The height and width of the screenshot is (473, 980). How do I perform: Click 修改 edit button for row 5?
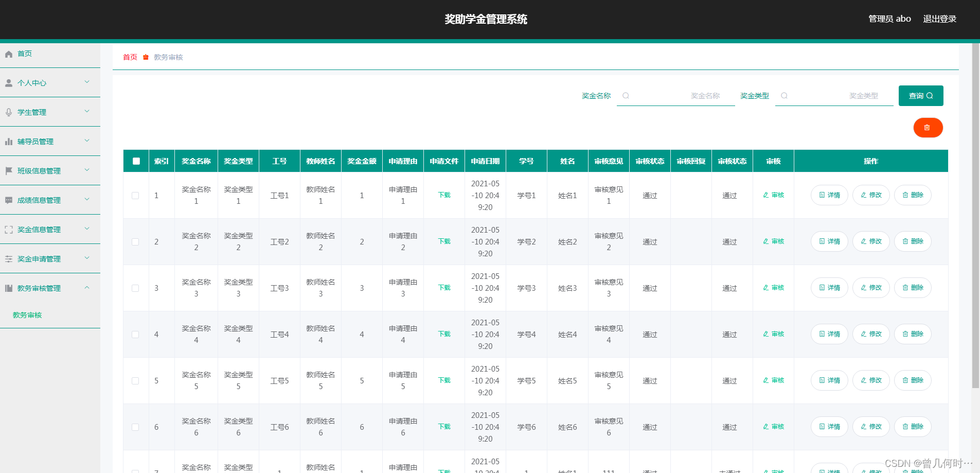tap(871, 380)
